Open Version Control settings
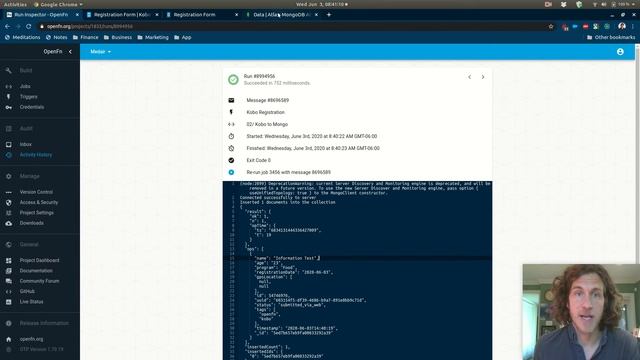Screen dimensions: 640x360 click(x=36, y=192)
